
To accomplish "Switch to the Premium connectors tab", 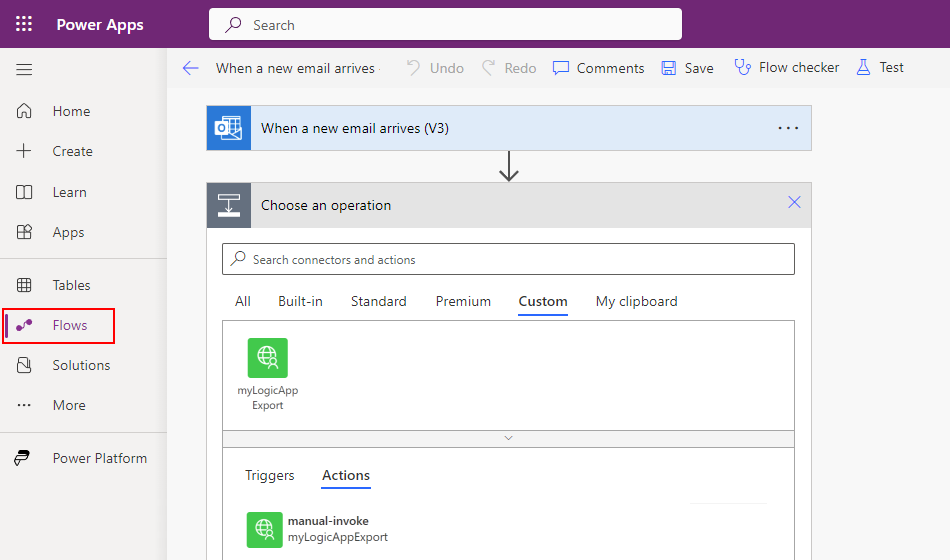I will tap(463, 301).
